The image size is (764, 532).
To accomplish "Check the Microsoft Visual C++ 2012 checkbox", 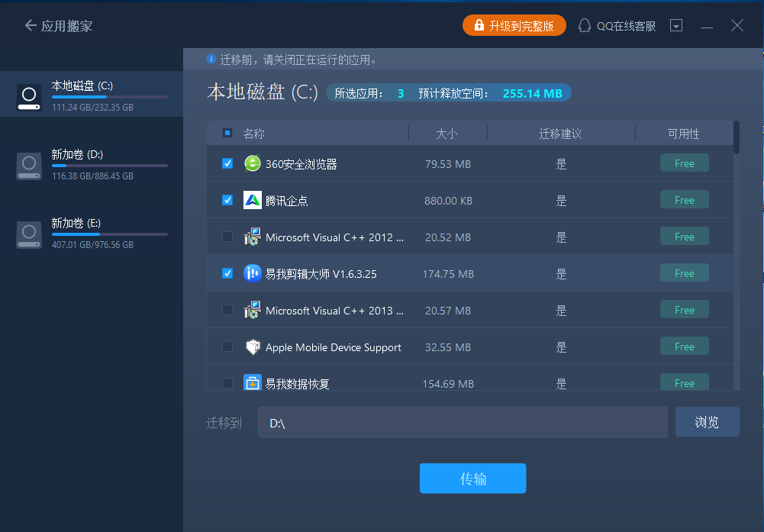I will pyautogui.click(x=227, y=237).
